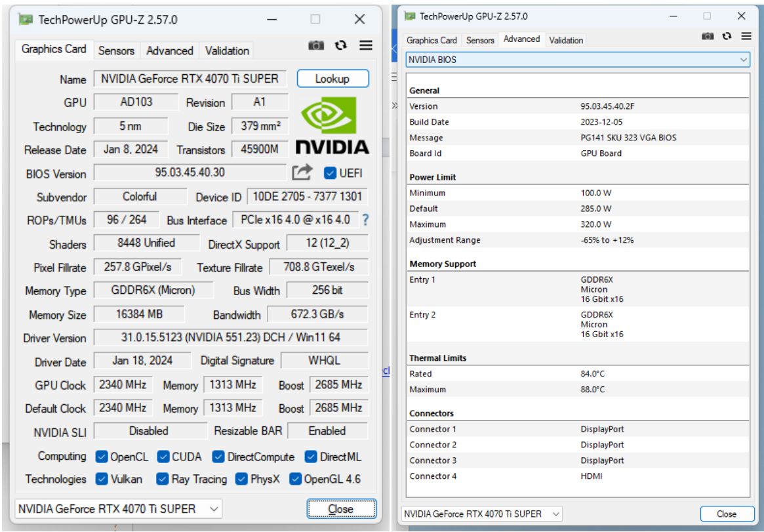This screenshot has width=764, height=532.
Task: Click the Version value 95.03.45.40.2F
Action: [x=607, y=106]
